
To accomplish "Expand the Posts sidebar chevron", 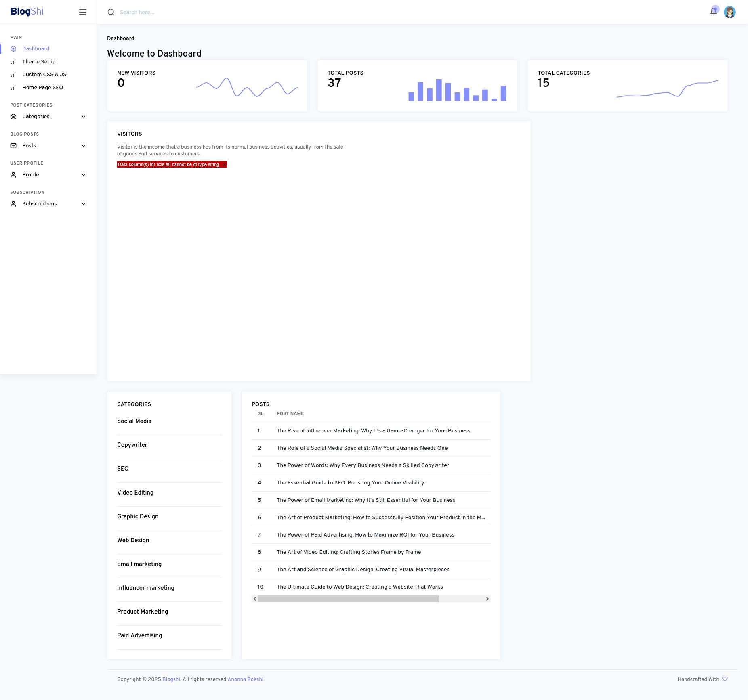I will [84, 146].
